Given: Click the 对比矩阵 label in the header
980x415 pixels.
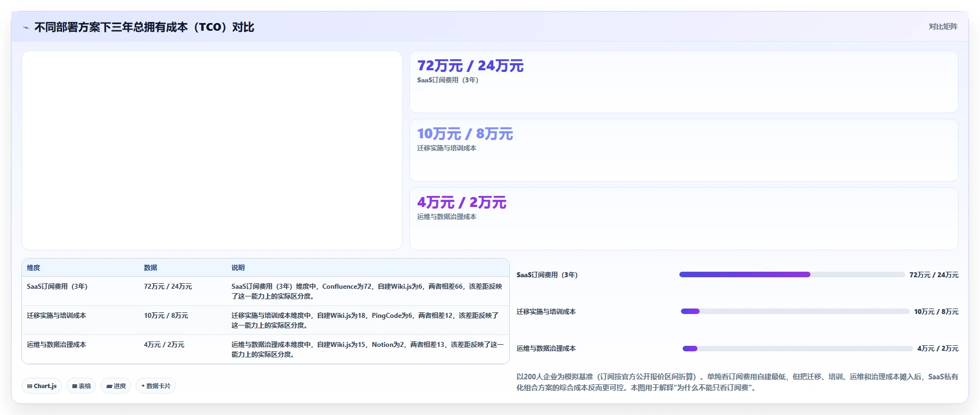Looking at the screenshot, I should (x=943, y=26).
